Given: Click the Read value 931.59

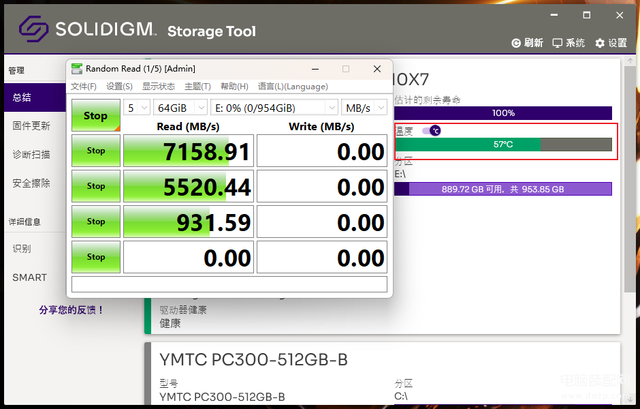Looking at the screenshot, I should 188,222.
